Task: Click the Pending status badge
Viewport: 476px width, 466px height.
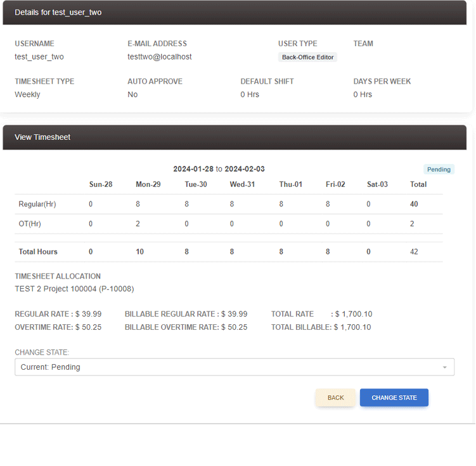Action: click(439, 169)
